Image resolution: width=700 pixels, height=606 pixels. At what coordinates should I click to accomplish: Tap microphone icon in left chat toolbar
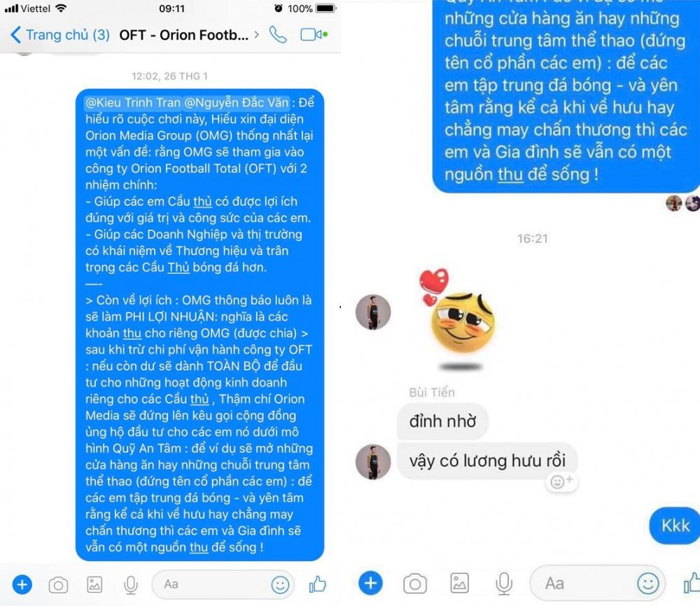[131, 584]
